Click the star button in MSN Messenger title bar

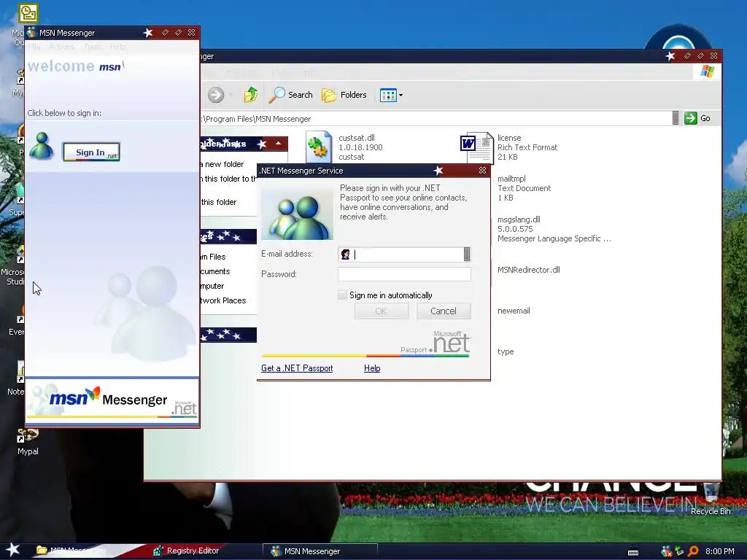[148, 32]
